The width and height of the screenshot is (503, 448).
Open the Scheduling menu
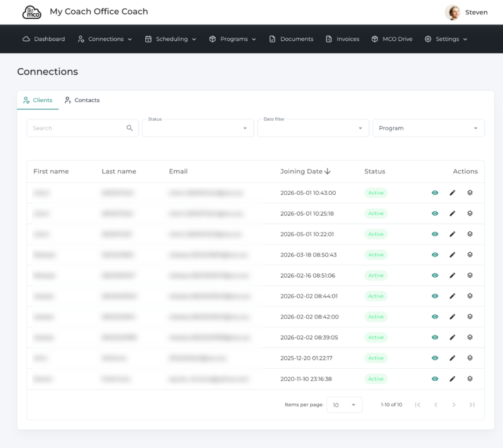pyautogui.click(x=170, y=39)
